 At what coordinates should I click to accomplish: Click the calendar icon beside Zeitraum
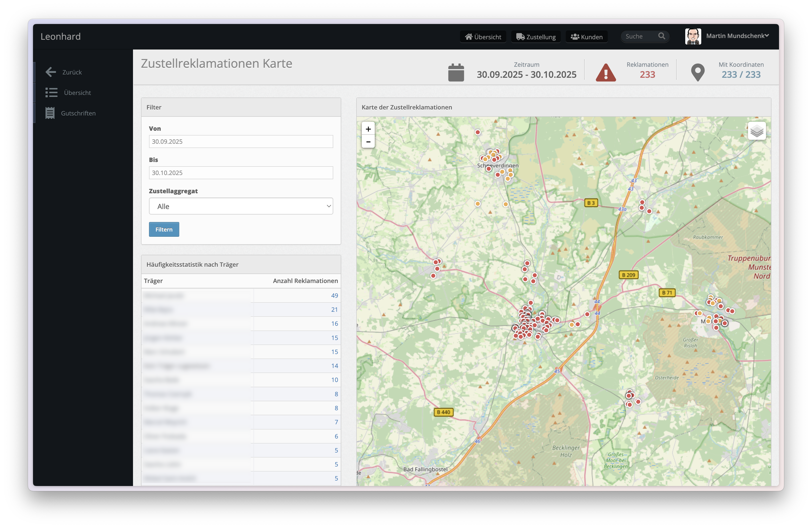[x=456, y=72]
